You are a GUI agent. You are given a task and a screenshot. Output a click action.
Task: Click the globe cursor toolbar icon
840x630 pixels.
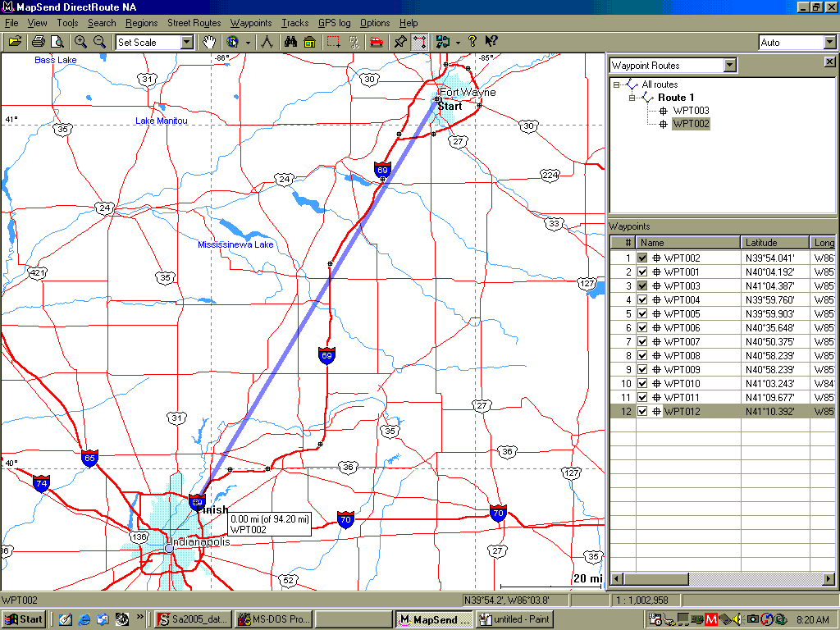[232, 42]
